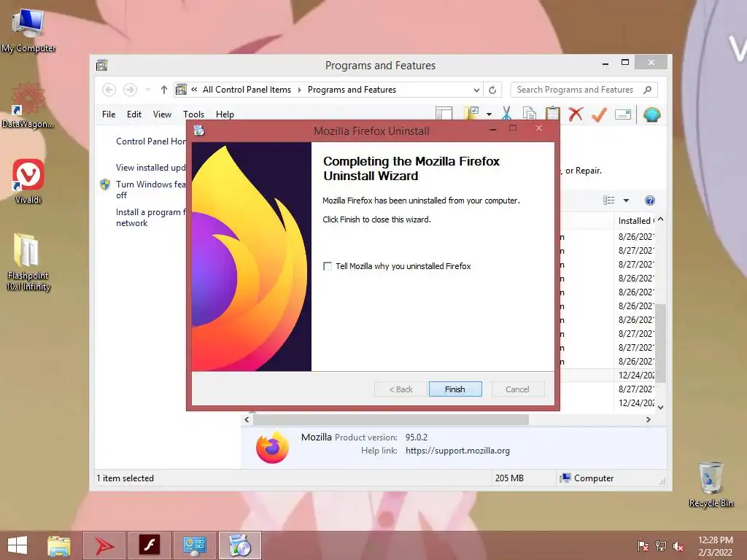
Task: Click Cancel in the Firefox Uninstall wizard
Action: point(517,389)
